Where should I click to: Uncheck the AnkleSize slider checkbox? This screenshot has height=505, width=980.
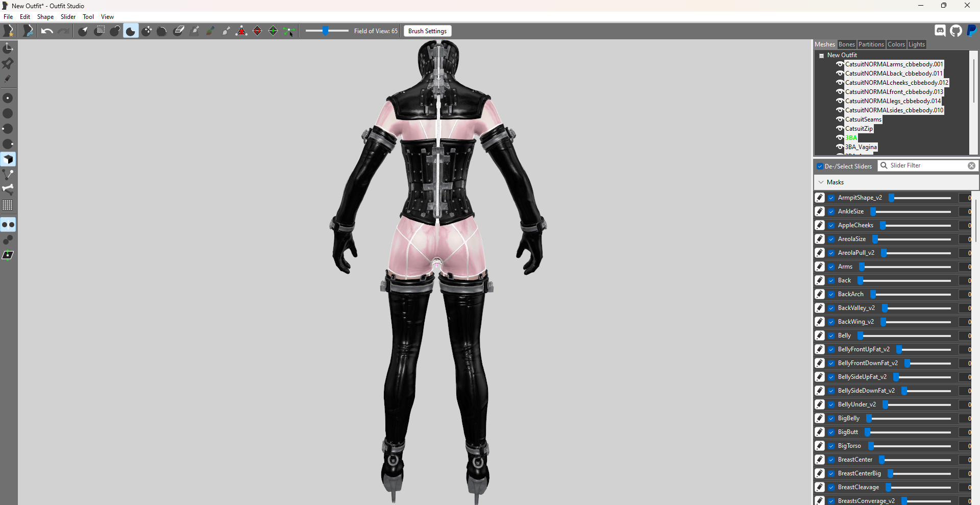pyautogui.click(x=831, y=211)
